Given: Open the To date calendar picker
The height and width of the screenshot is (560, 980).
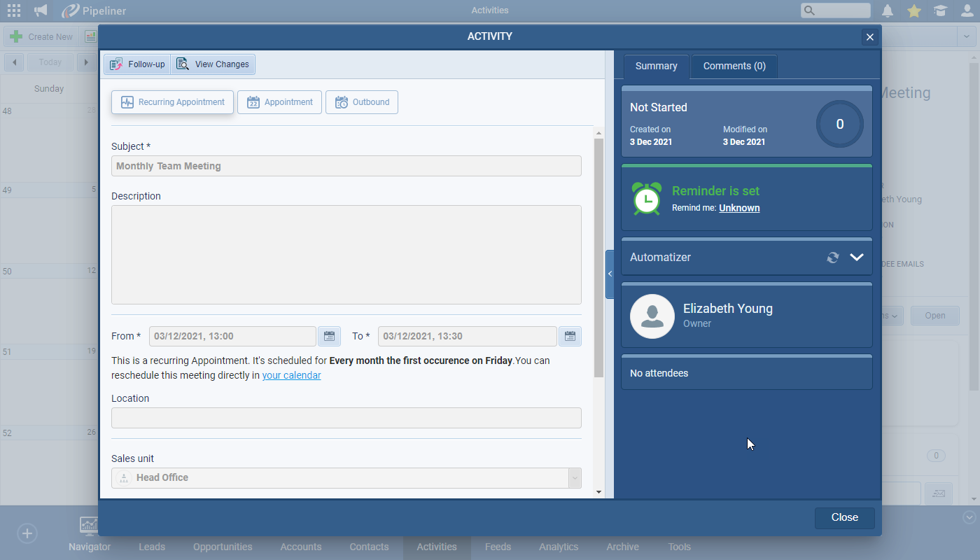Looking at the screenshot, I should tap(570, 336).
